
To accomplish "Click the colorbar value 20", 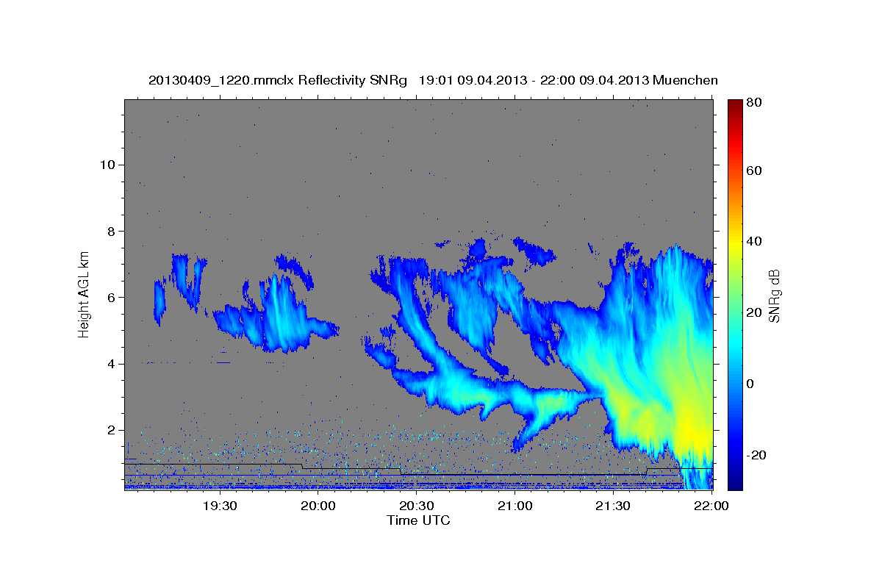I will pyautogui.click(x=753, y=312).
